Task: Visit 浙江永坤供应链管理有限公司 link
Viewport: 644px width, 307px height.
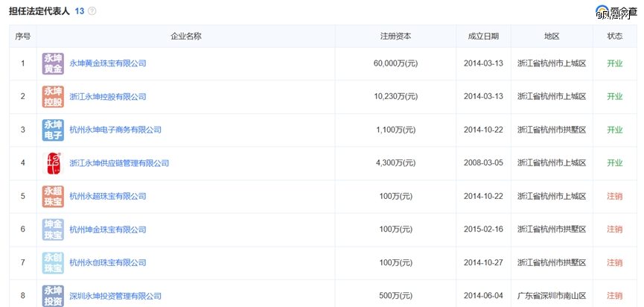Action: [119, 163]
